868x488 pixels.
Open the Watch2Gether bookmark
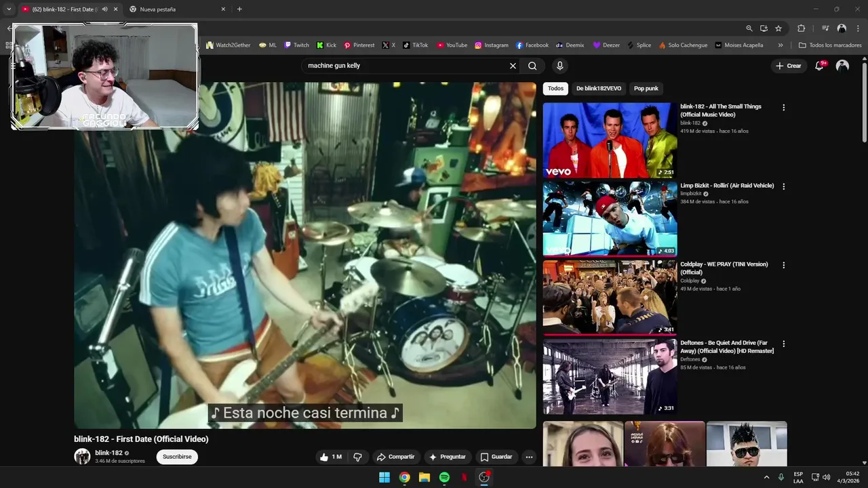coord(228,45)
